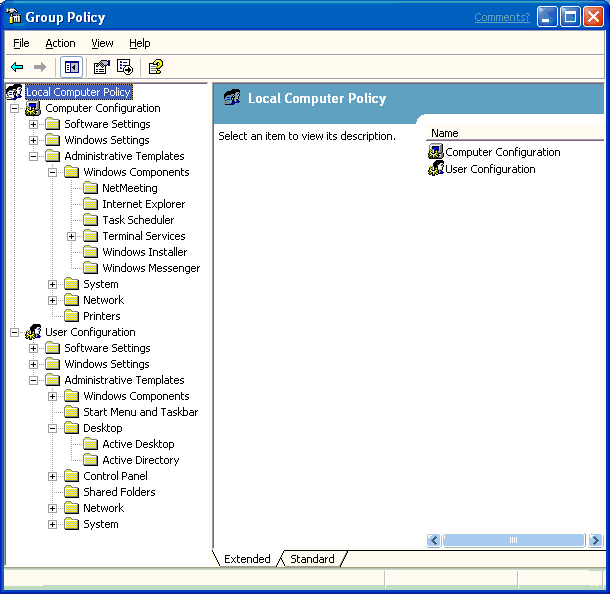610x594 pixels.
Task: Click the Windows Installer folder icon
Action: 90,252
